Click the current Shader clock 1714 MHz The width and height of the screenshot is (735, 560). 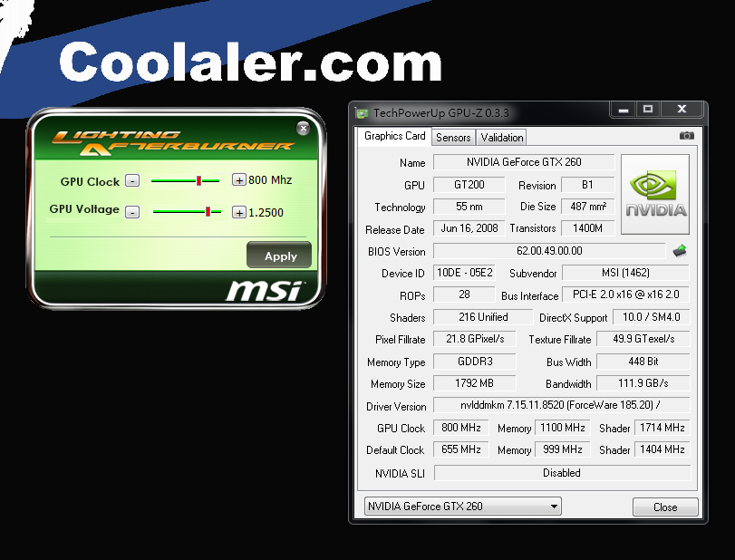[x=662, y=428]
